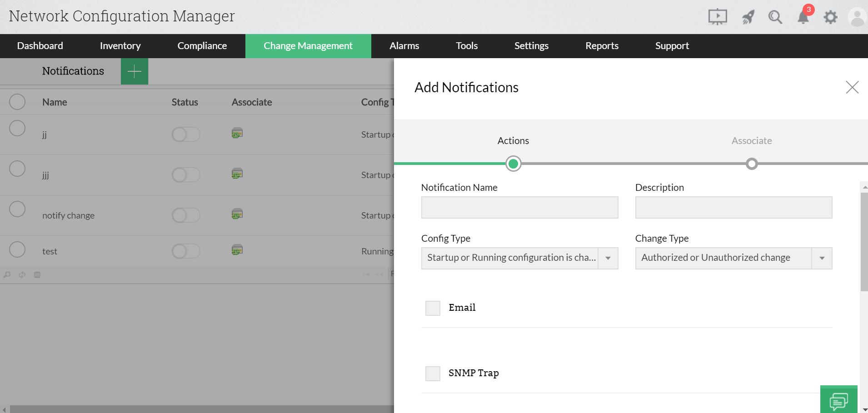Click the refresh icon below the notifications table
The width and height of the screenshot is (868, 413).
(x=21, y=274)
